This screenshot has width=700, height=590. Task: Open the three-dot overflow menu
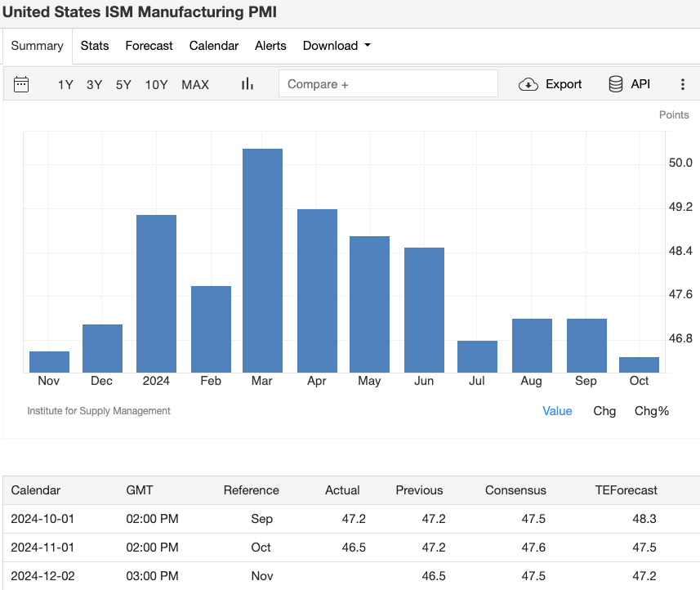683,83
